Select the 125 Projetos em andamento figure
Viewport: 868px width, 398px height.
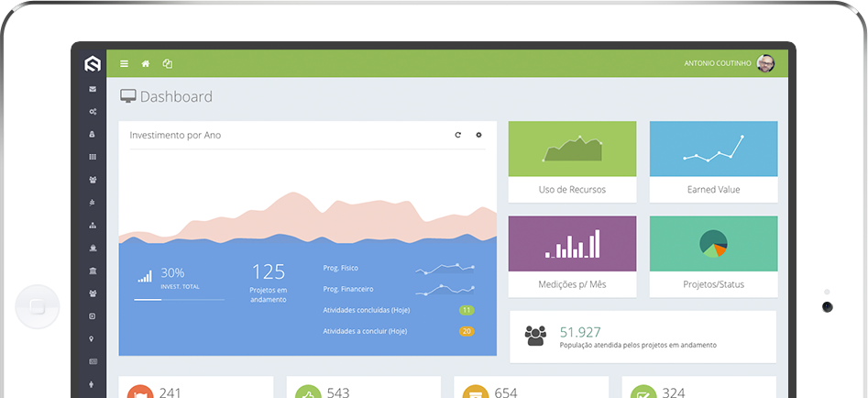click(x=269, y=271)
